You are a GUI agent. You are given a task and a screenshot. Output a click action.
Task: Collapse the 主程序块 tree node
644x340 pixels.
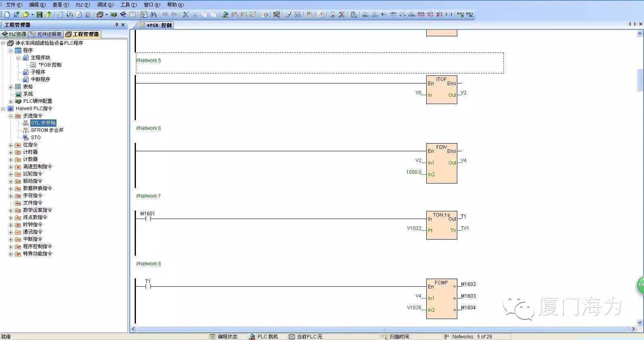(18, 58)
